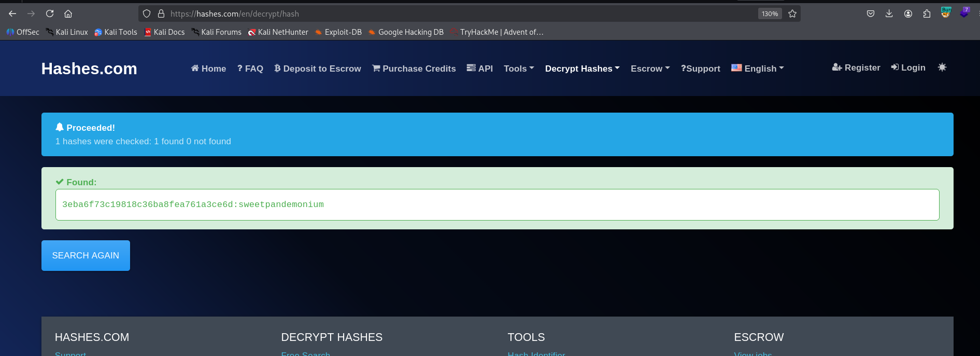Image resolution: width=980 pixels, height=356 pixels.
Task: Open the Firefox account profile icon
Action: pyautogui.click(x=908, y=13)
